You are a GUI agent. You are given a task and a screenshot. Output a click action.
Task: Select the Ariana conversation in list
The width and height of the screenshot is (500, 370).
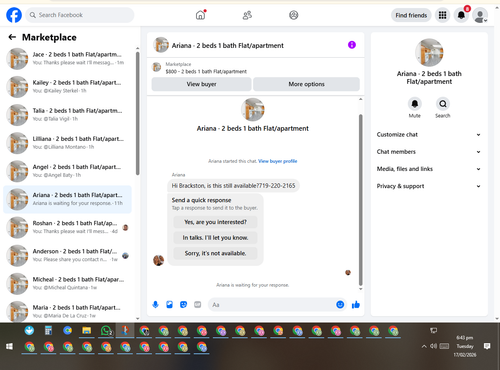(67, 199)
